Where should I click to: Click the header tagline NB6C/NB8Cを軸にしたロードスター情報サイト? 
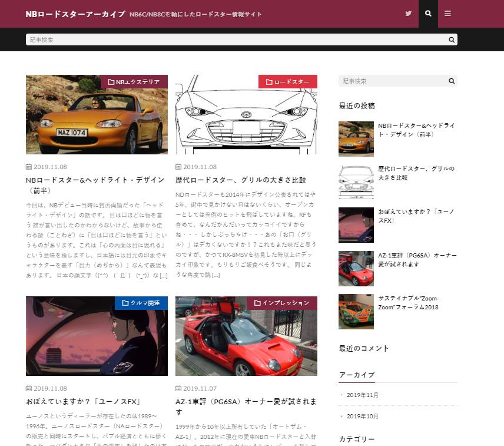[195, 15]
